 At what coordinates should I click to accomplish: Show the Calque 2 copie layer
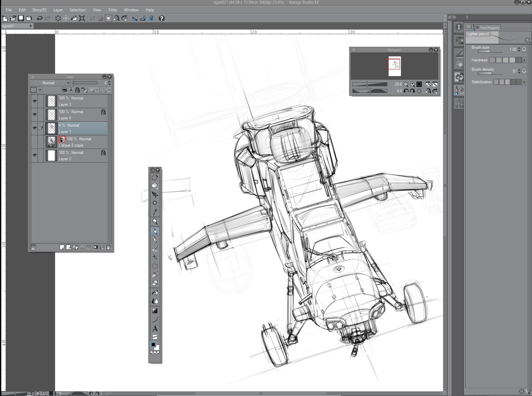[x=35, y=142]
